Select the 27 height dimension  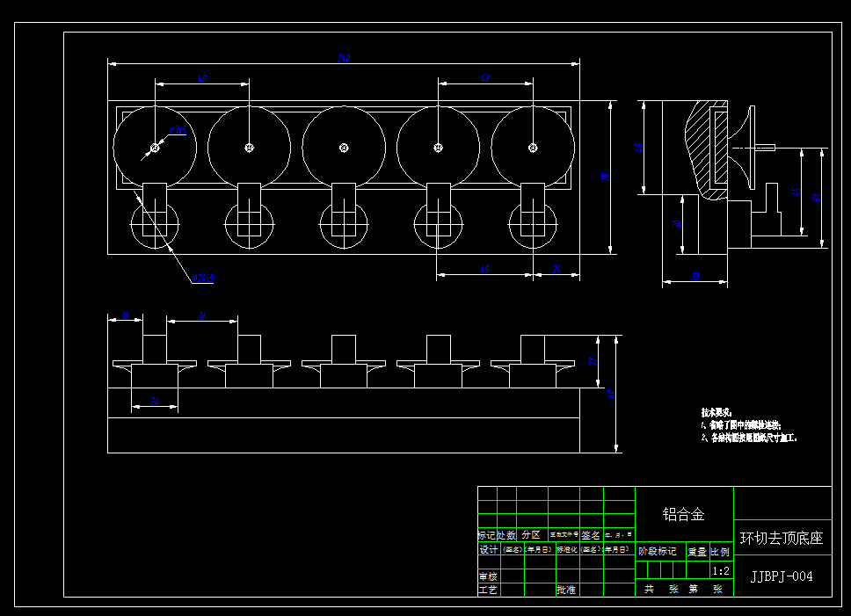tap(593, 360)
